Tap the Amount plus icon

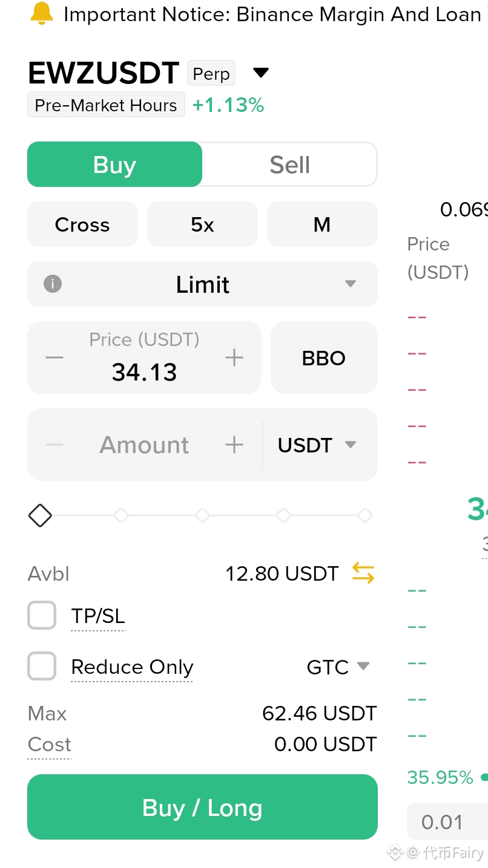tap(234, 445)
